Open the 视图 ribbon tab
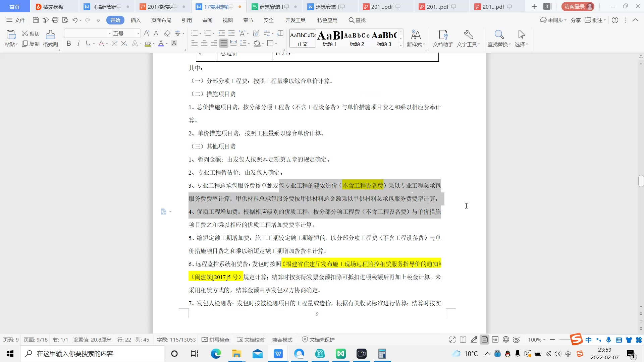This screenshot has height=362, width=644. pyautogui.click(x=228, y=20)
